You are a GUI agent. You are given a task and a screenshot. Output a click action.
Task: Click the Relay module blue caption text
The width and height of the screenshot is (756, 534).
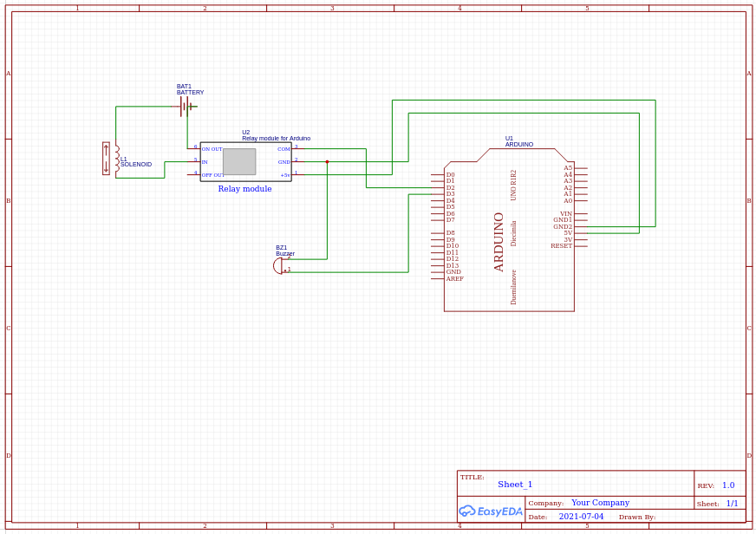point(244,188)
